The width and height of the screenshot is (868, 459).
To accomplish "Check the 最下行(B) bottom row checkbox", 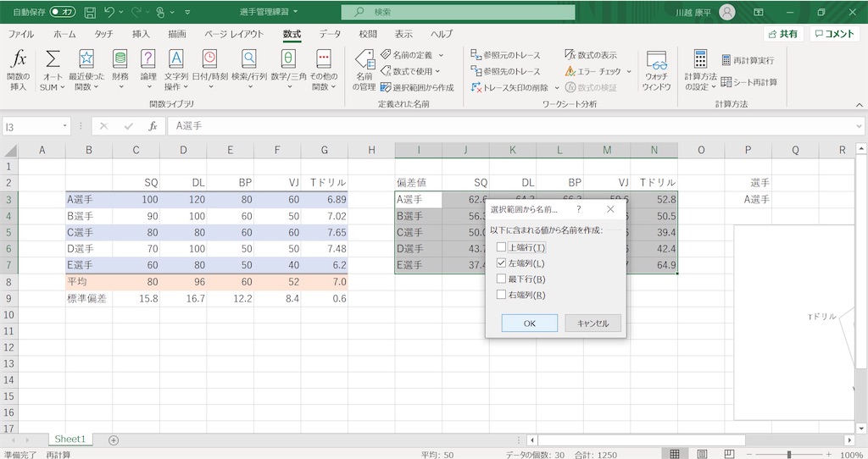I will coord(501,279).
